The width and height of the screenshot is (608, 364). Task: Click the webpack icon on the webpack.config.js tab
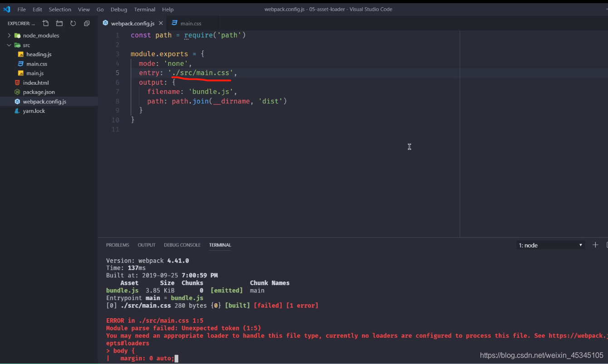coord(105,23)
